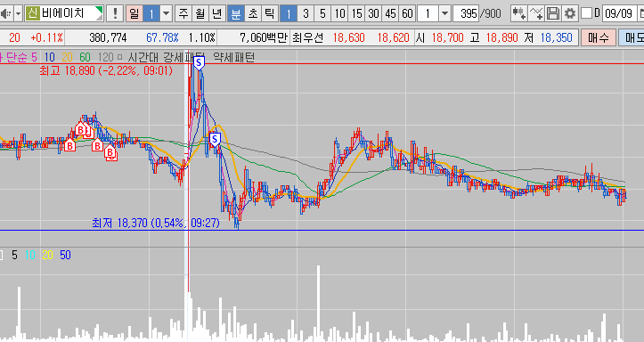Click the 강세패턴 indicator label

(184, 57)
